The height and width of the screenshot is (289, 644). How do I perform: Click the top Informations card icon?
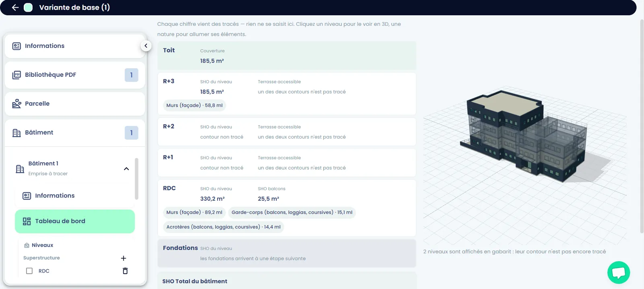point(17,46)
